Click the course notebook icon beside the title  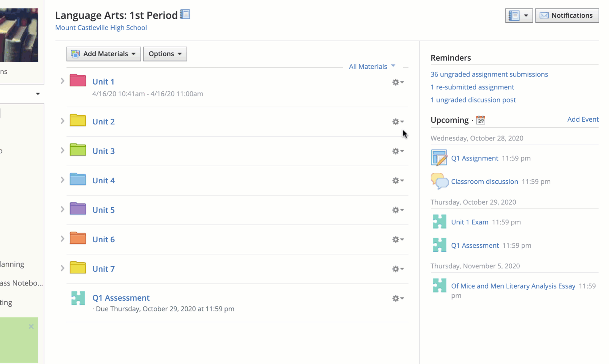(185, 14)
